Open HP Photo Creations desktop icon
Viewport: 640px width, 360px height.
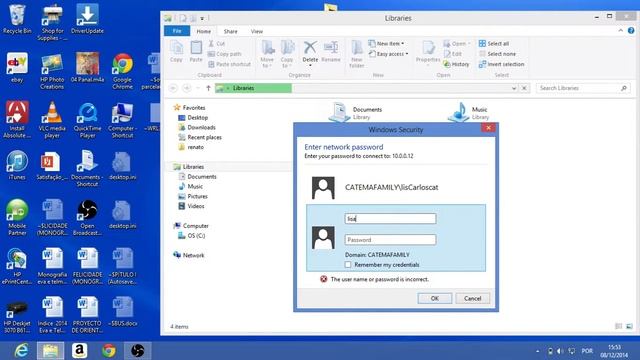[x=52, y=71]
